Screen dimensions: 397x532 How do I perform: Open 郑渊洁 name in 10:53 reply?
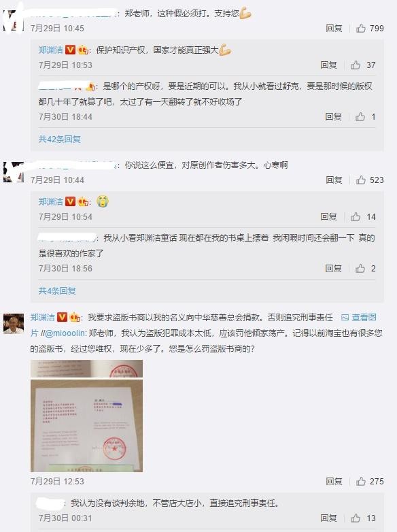pyautogui.click(x=50, y=50)
